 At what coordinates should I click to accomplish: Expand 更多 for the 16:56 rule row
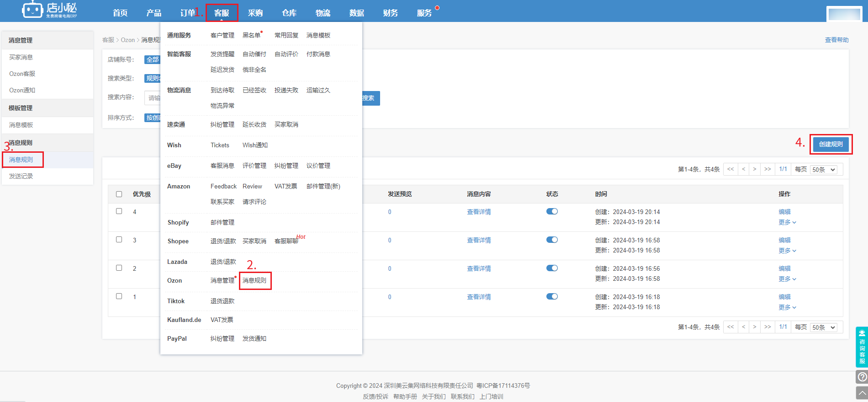point(787,279)
